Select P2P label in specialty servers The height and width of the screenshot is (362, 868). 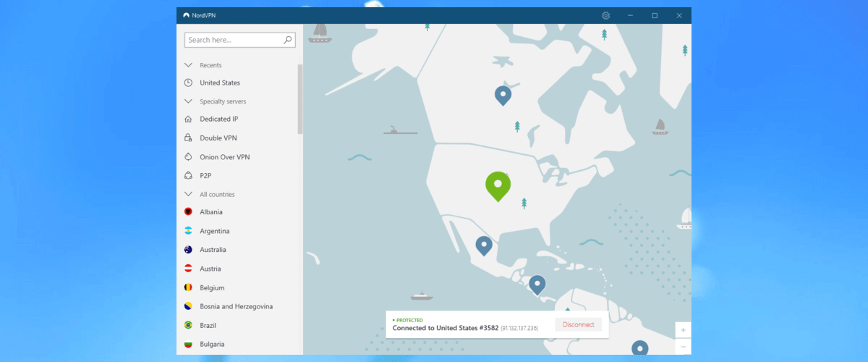pyautogui.click(x=205, y=175)
